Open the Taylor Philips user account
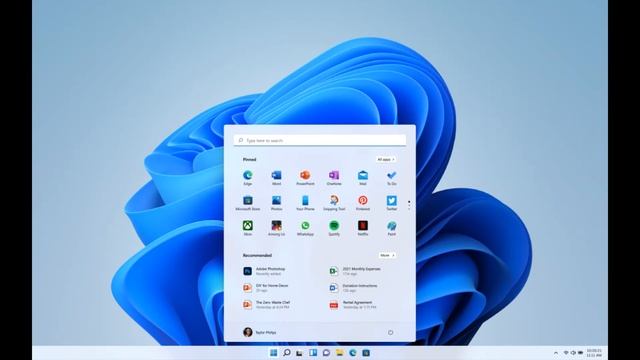Viewport: 640px width, 360px height. (x=260, y=332)
